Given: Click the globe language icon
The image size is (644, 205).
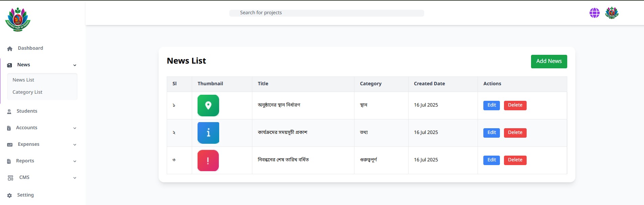Looking at the screenshot, I should [x=594, y=13].
